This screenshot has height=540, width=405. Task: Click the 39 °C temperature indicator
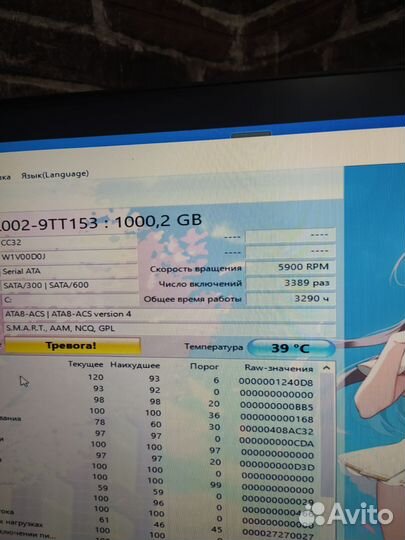click(x=291, y=348)
